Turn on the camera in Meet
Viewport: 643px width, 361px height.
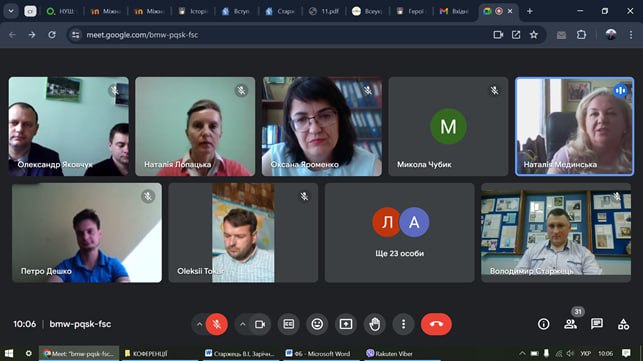pyautogui.click(x=260, y=324)
